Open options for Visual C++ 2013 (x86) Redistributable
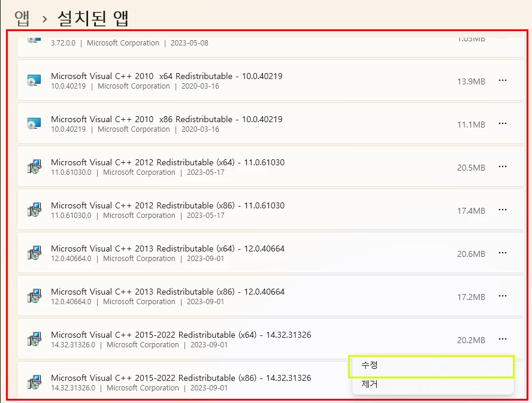 click(503, 296)
